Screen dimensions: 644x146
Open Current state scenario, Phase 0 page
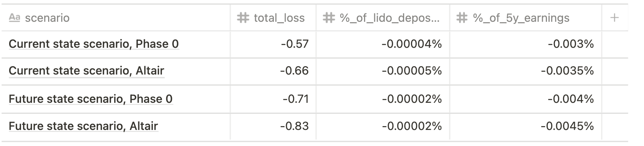(x=94, y=44)
